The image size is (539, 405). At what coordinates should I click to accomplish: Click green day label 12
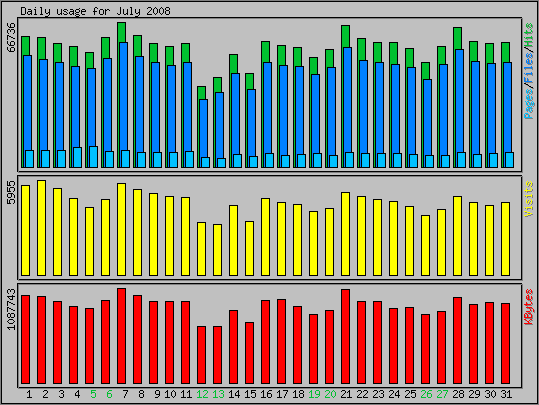click(202, 394)
